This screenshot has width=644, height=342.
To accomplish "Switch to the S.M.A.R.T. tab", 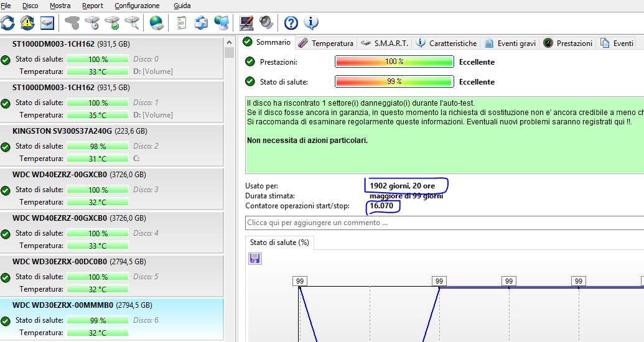I will point(385,43).
